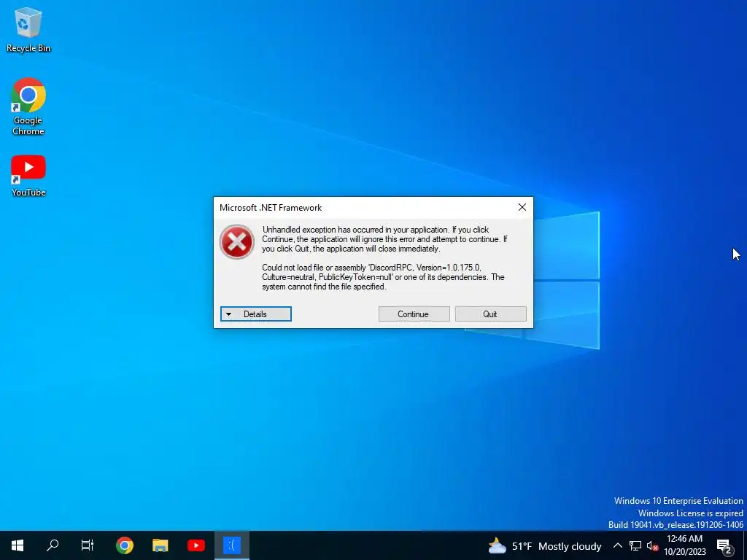This screenshot has height=560, width=747.
Task: Open the Action Center notifications icon
Action: [724, 545]
